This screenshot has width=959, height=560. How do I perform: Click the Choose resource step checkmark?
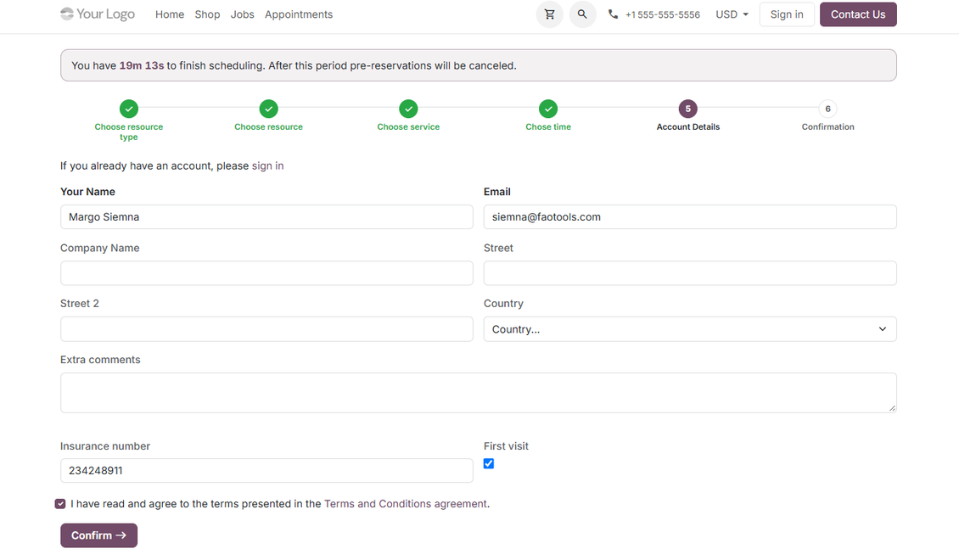tap(268, 109)
